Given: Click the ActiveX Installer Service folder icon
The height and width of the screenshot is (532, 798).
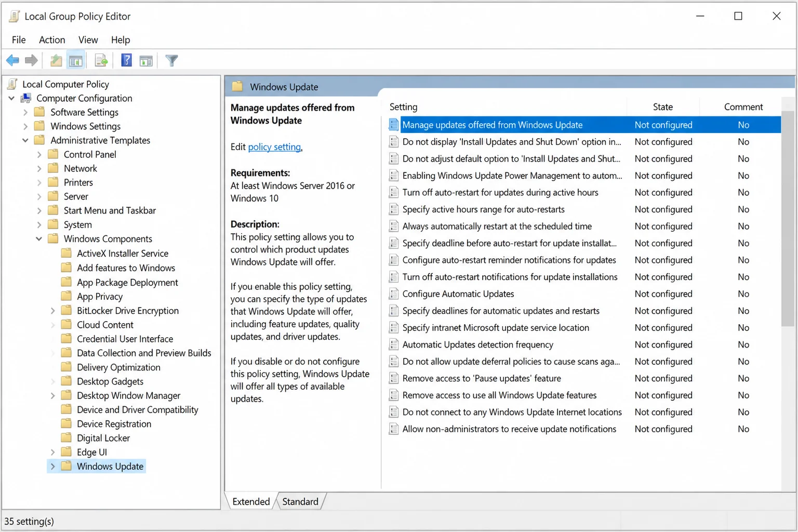Looking at the screenshot, I should pos(66,253).
